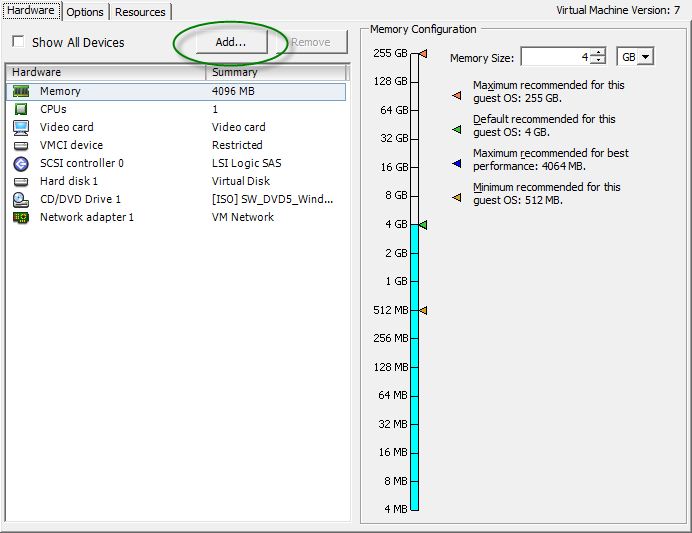Click the Hardware column header

[105, 72]
